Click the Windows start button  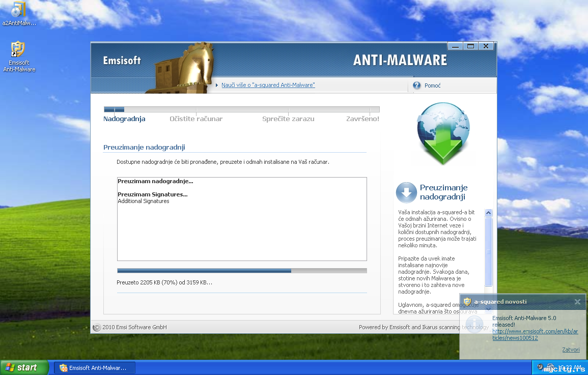point(24,367)
